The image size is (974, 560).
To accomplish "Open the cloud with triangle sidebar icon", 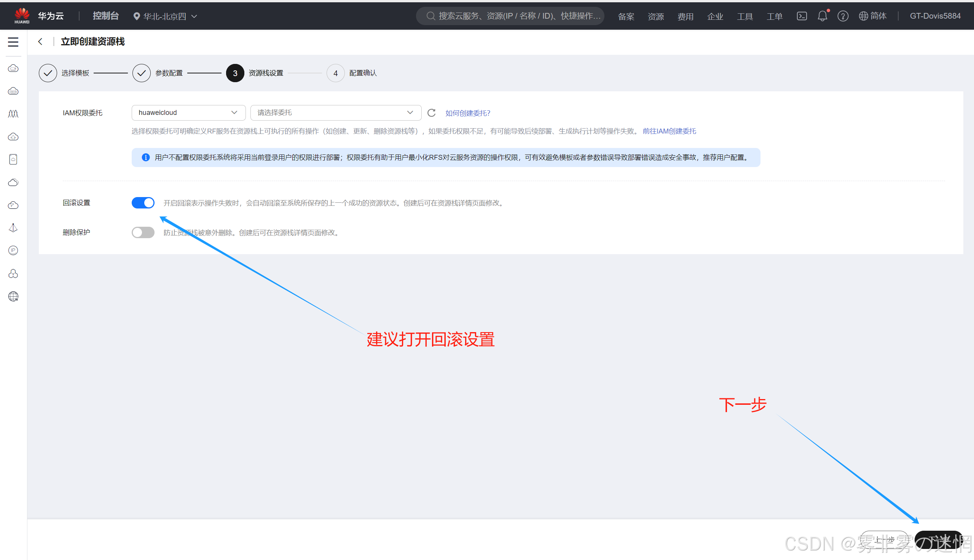I will click(13, 205).
